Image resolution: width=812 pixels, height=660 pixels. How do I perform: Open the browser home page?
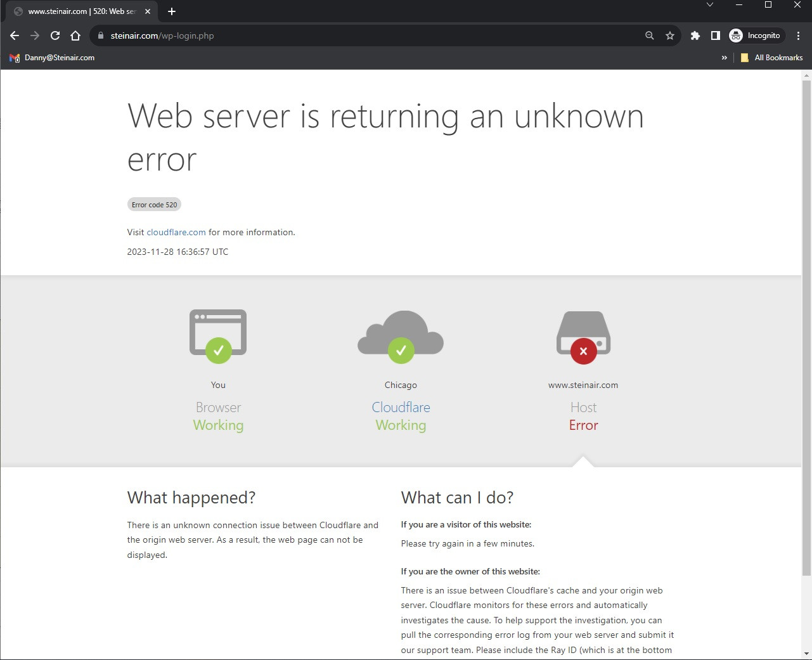coord(75,36)
